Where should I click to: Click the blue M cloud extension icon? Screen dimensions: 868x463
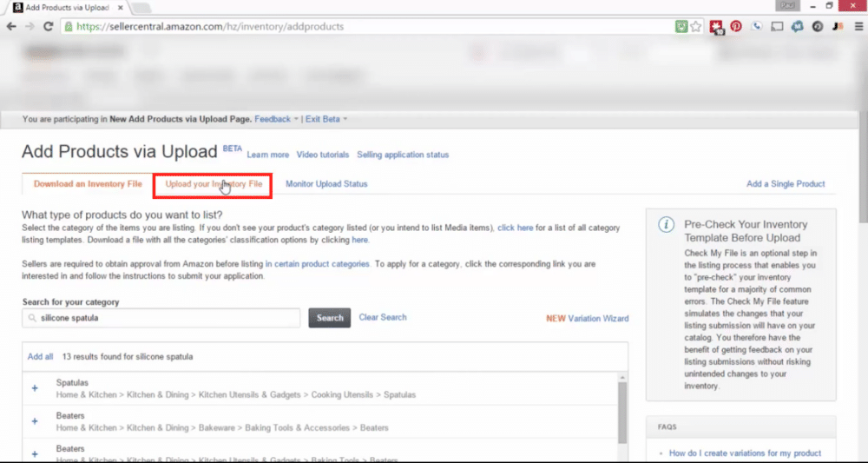(797, 26)
